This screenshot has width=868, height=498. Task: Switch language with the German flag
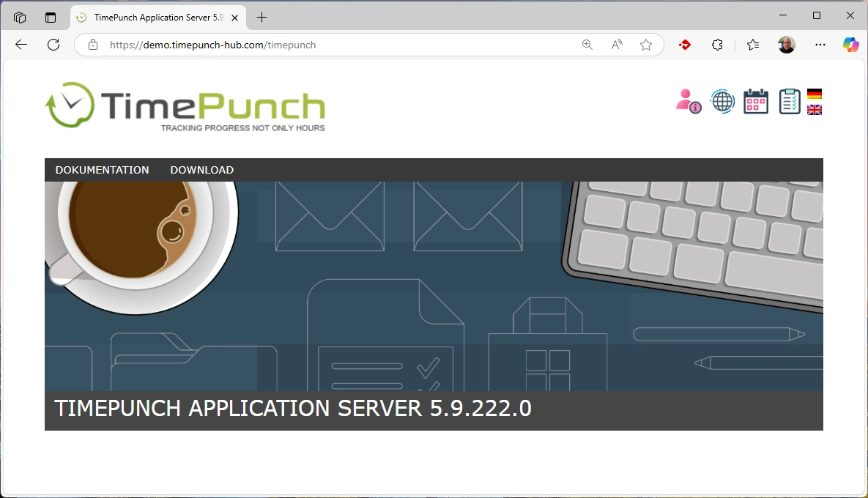(x=815, y=94)
